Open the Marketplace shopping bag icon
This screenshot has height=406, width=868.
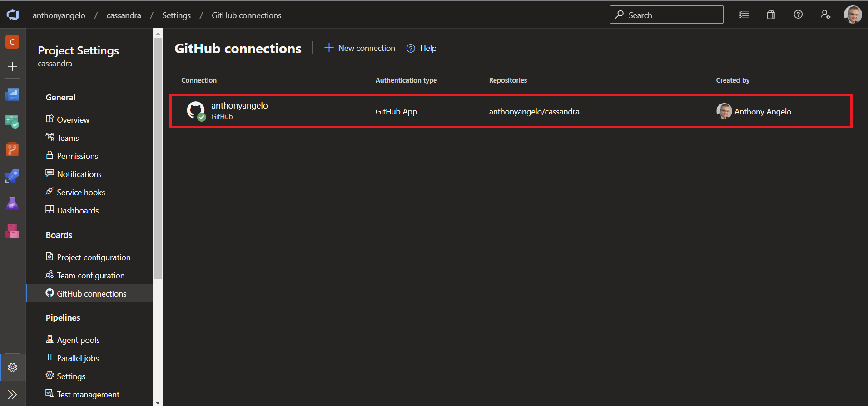[771, 15]
